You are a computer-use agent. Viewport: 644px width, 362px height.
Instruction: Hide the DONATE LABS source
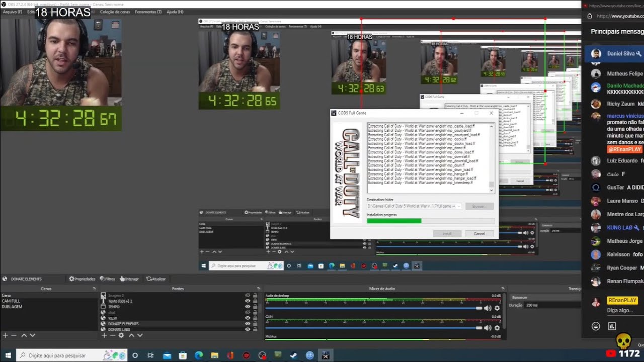(248, 329)
